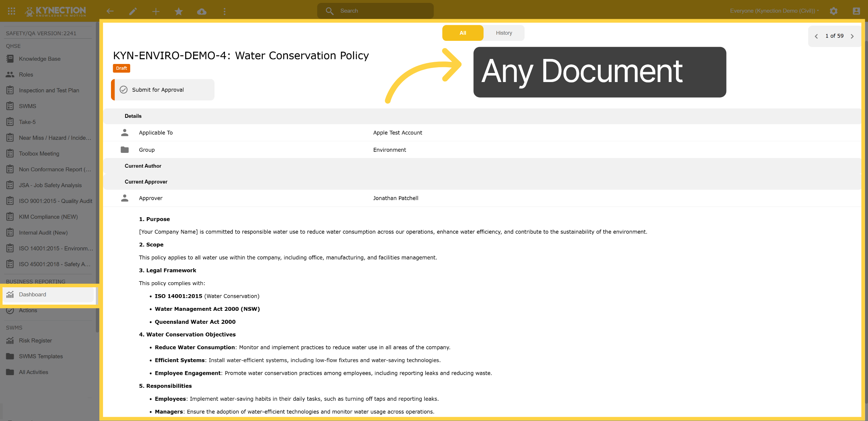Click the Toolbox Meeting clipboard icon
868x421 pixels.
pyautogui.click(x=10, y=153)
